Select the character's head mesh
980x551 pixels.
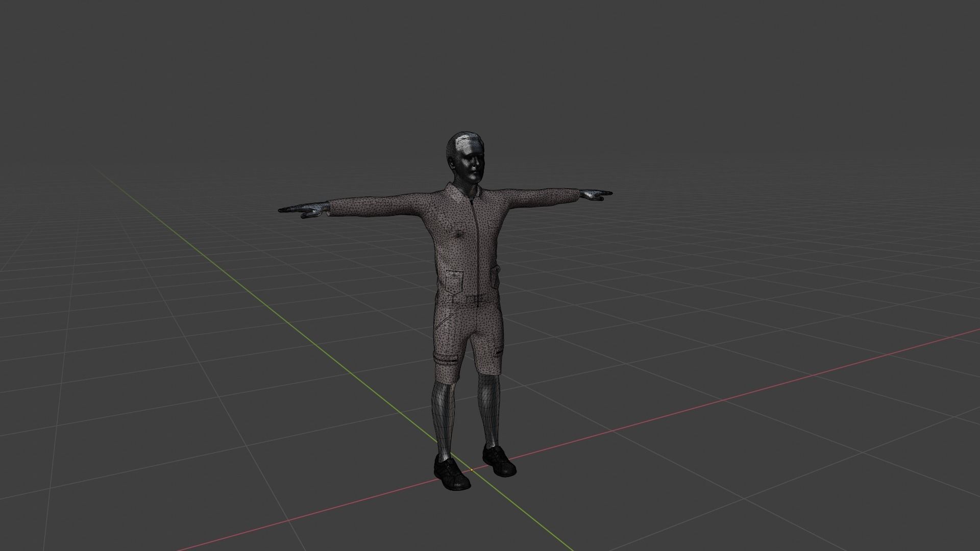pyautogui.click(x=465, y=158)
